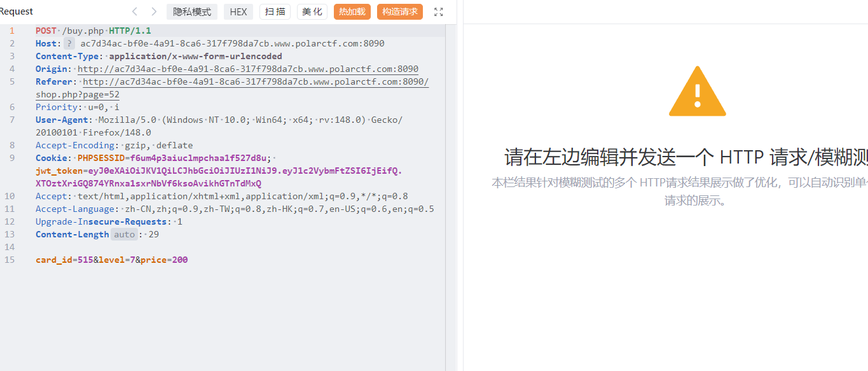This screenshot has width=868, height=371.
Task: Go to the previous request with left chevron
Action: coord(134,11)
